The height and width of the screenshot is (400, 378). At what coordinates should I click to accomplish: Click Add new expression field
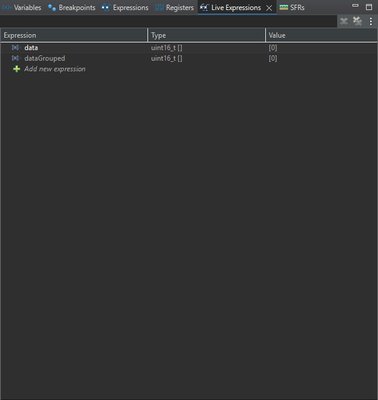[55, 69]
